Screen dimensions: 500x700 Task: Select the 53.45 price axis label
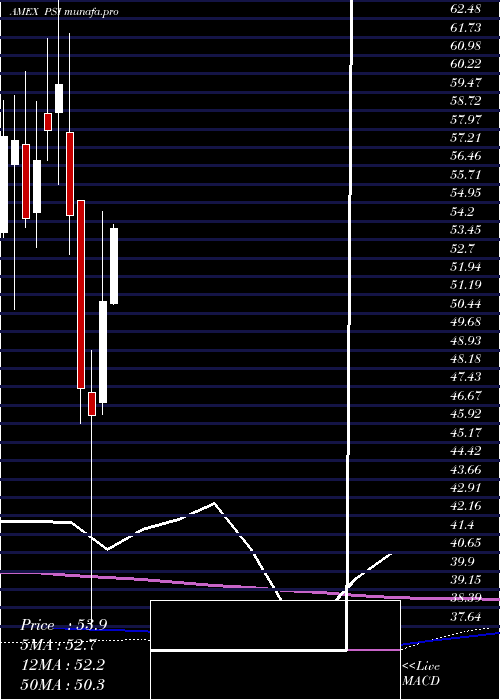point(465,230)
